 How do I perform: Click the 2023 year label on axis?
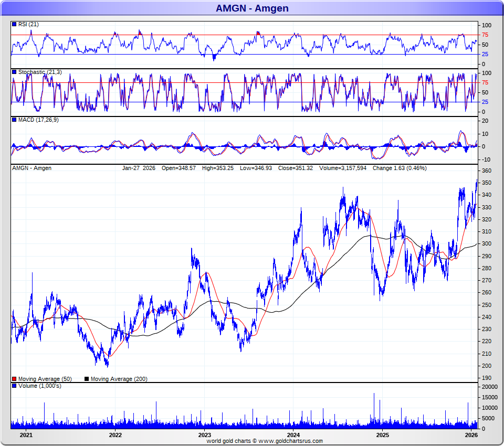point(204,435)
